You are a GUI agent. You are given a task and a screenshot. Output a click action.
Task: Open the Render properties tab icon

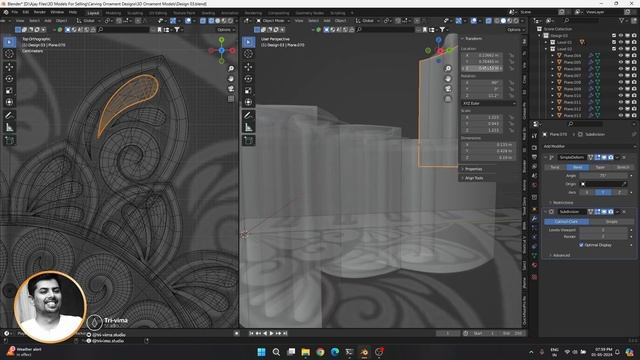point(534,147)
